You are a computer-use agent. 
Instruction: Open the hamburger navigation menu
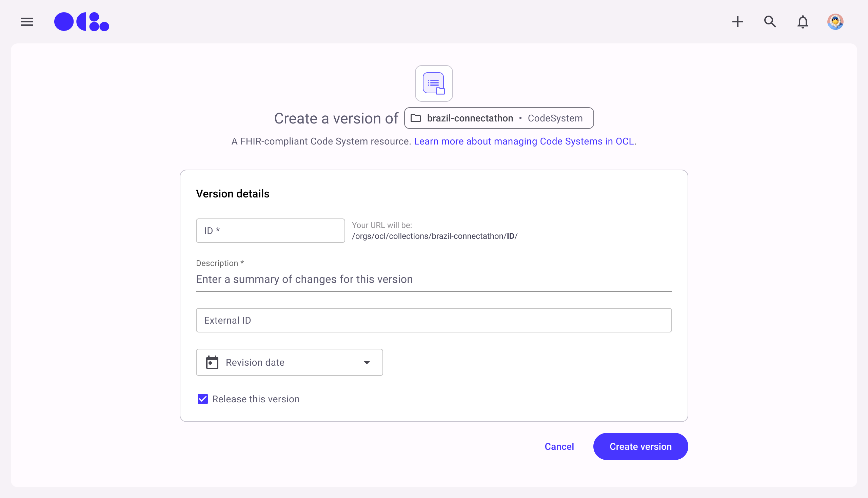[x=27, y=22]
